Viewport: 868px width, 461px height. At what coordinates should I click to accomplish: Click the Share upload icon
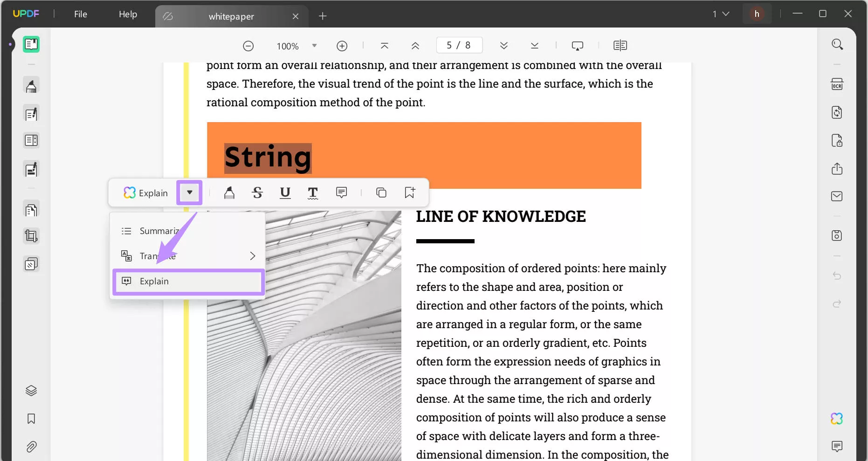pyautogui.click(x=837, y=168)
